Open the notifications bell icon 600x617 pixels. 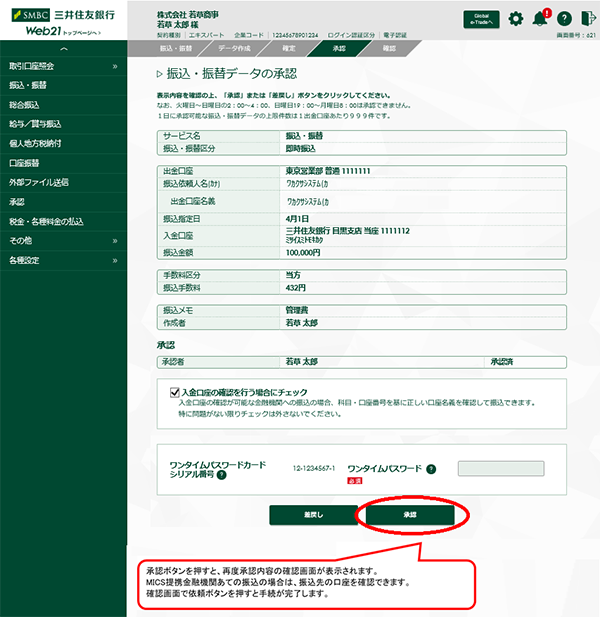tap(541, 18)
